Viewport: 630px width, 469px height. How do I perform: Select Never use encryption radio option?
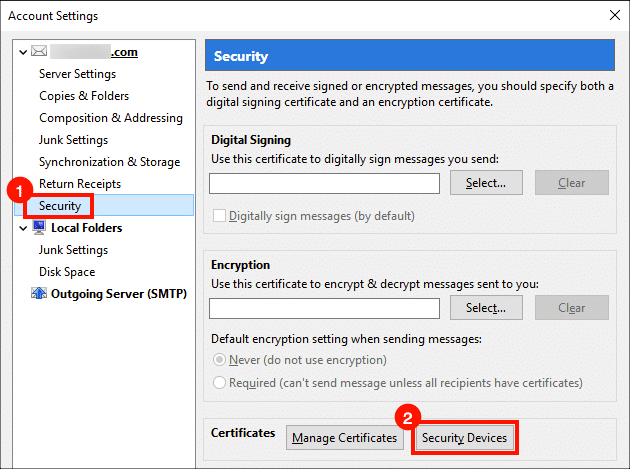coord(219,360)
